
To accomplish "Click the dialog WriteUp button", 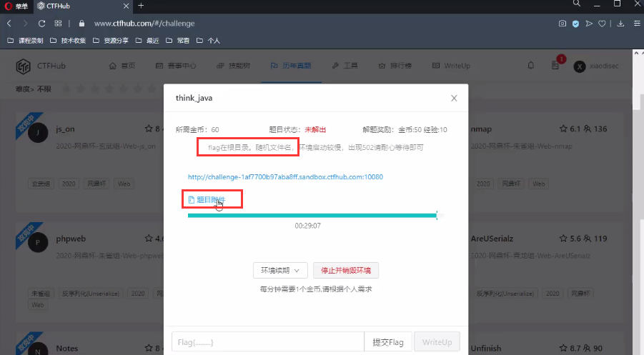I will coord(437,342).
